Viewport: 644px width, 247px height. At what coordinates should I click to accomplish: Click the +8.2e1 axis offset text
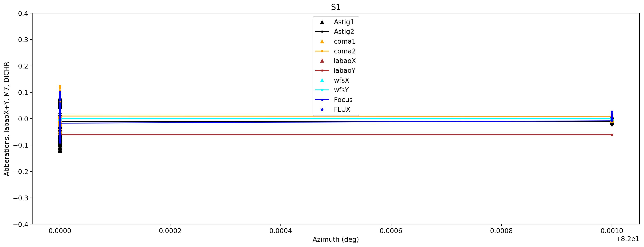coord(627,239)
